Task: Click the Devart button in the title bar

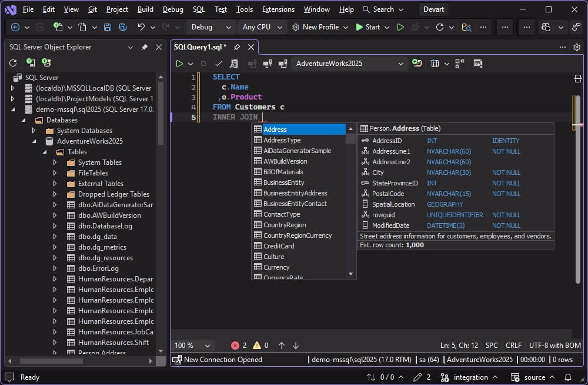Action: coord(433,9)
